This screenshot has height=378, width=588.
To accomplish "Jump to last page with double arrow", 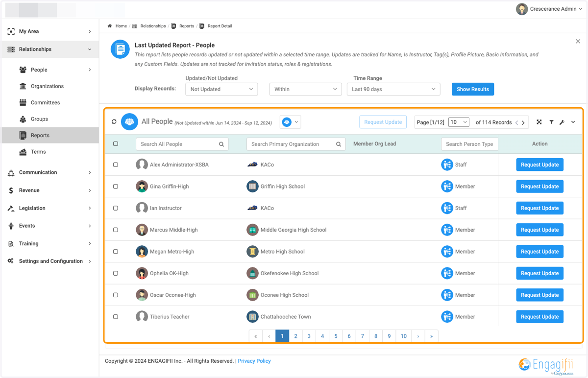I will pyautogui.click(x=431, y=336).
